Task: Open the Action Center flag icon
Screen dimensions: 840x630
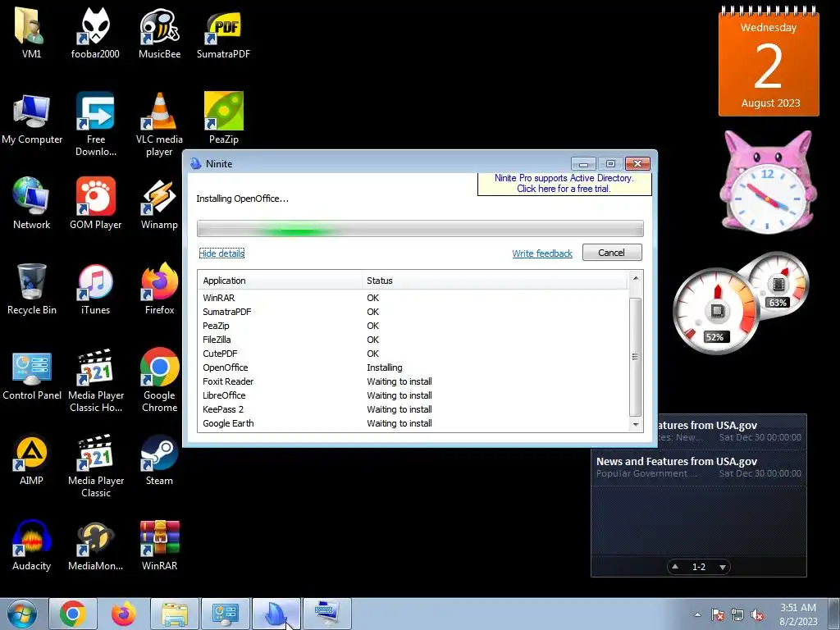Action: (x=718, y=615)
